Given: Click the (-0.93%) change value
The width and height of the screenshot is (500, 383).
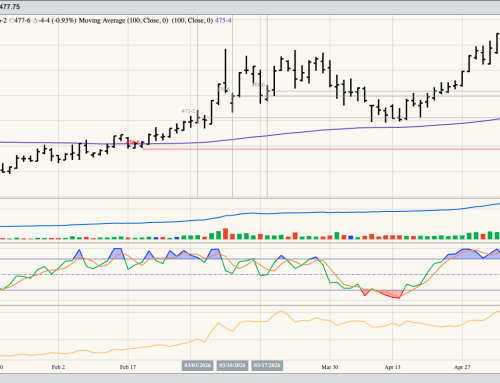Looking at the screenshot, I should coord(64,20).
